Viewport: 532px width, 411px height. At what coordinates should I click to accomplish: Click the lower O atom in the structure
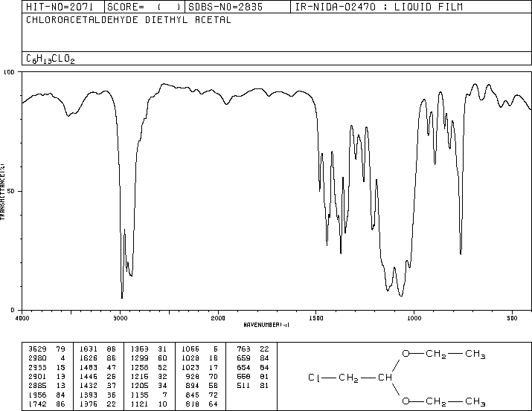(x=406, y=401)
